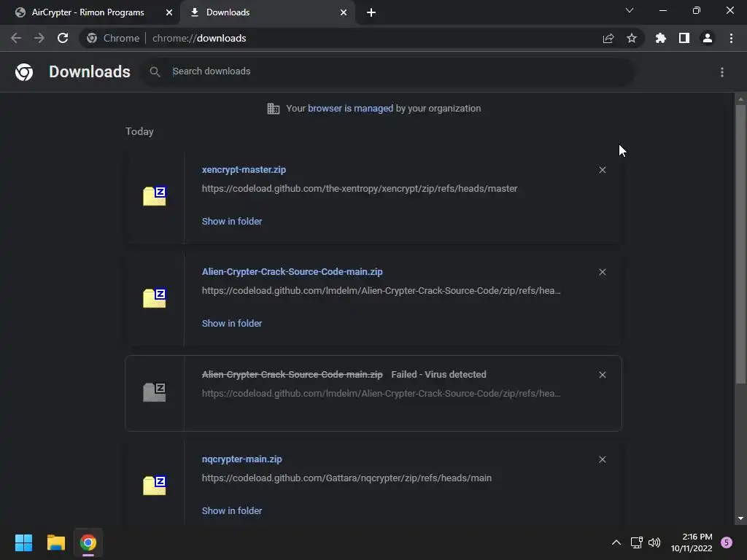
Task: Click the vertical scrollbar thumb
Action: coord(740,244)
